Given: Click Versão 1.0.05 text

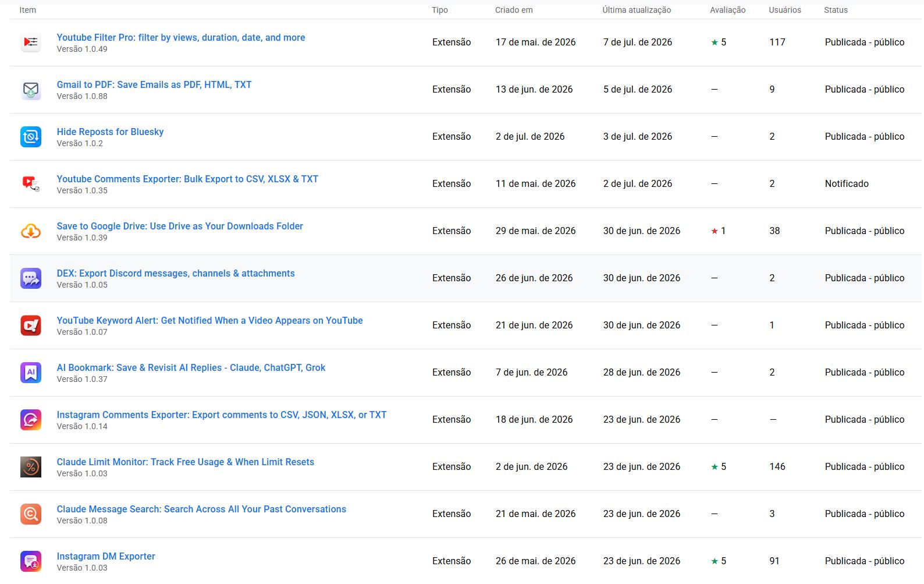Looking at the screenshot, I should tap(82, 285).
